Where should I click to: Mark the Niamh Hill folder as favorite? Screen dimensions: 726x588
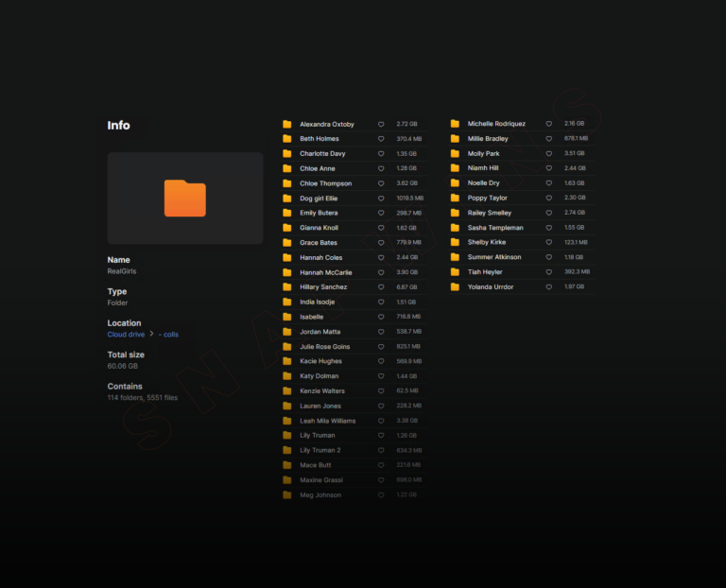[548, 168]
